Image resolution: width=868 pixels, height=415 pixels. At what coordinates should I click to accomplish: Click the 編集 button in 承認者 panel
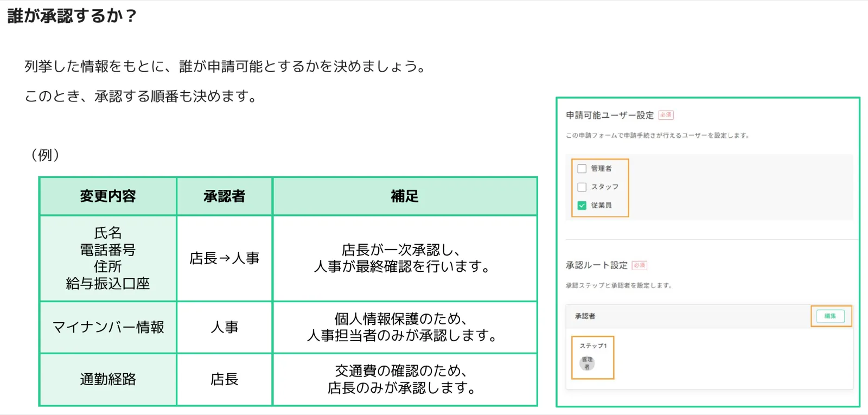[831, 316]
